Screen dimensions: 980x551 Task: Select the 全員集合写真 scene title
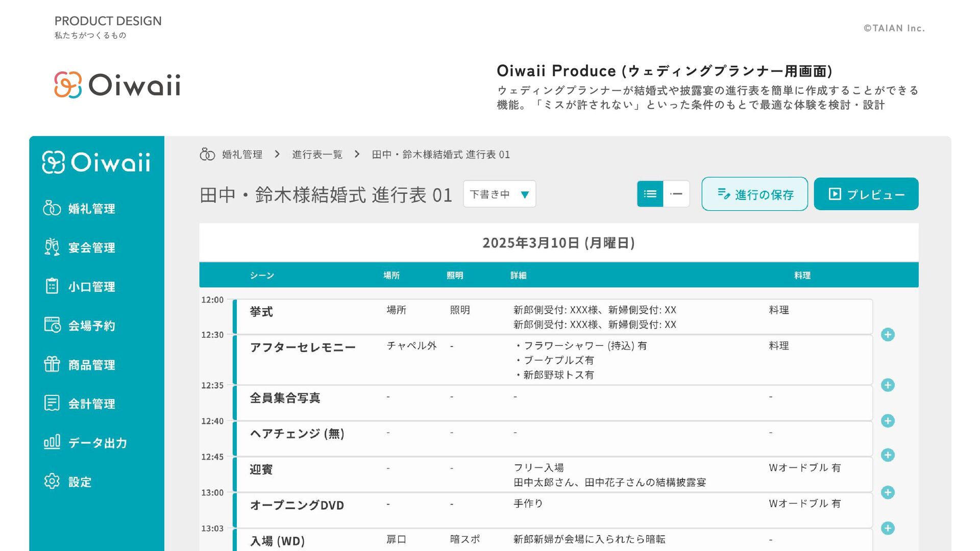285,398
